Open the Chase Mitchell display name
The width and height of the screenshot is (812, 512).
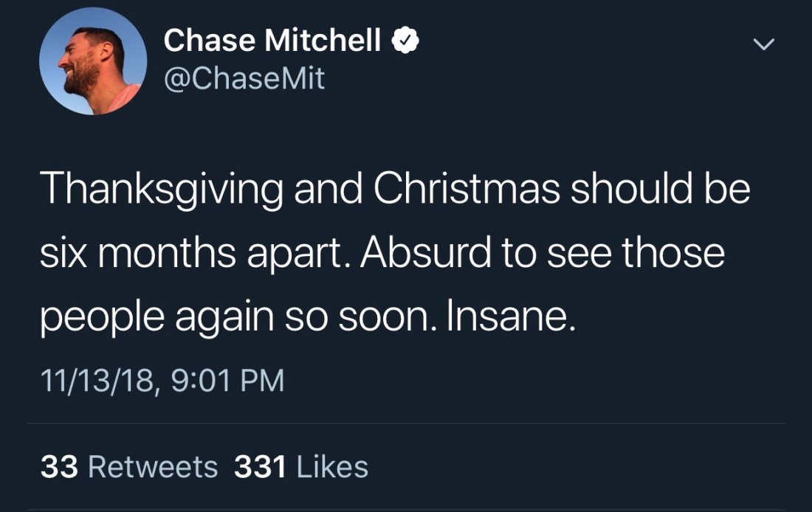pos(272,41)
